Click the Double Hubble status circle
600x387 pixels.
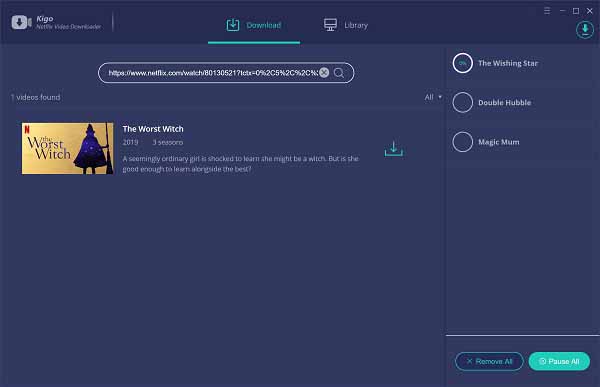463,103
